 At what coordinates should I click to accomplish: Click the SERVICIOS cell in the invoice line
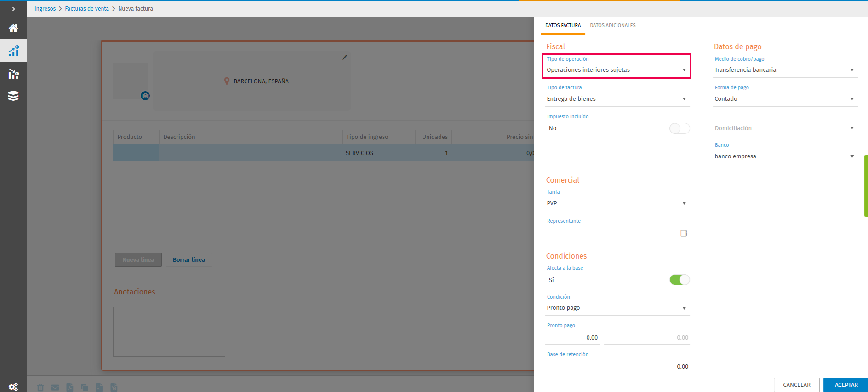pos(378,153)
